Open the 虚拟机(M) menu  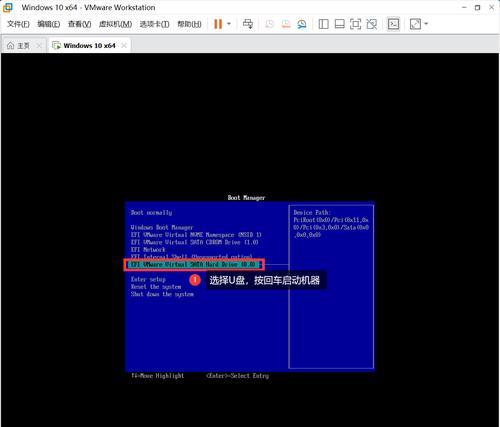pos(115,24)
